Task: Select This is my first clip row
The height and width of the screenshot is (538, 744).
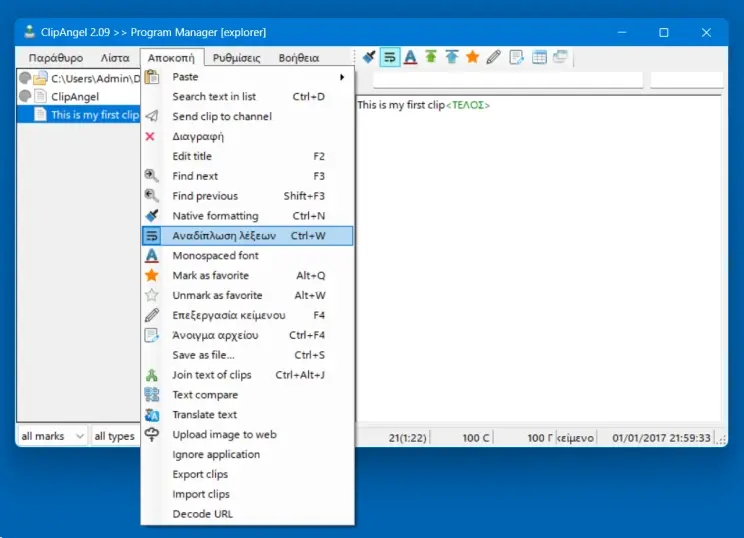Action: coord(79,115)
